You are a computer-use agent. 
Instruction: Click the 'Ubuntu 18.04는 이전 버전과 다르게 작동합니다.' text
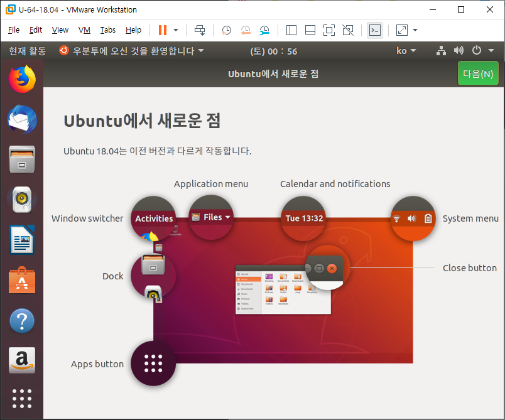coord(158,151)
